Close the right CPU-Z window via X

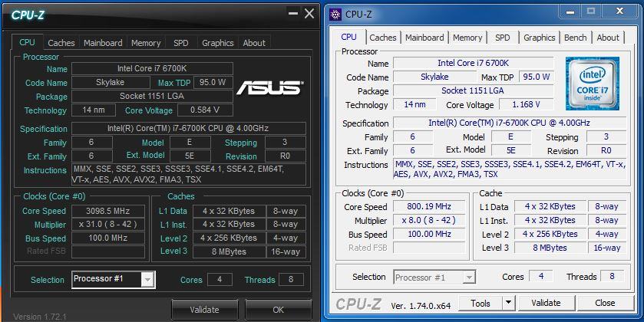coord(619,11)
